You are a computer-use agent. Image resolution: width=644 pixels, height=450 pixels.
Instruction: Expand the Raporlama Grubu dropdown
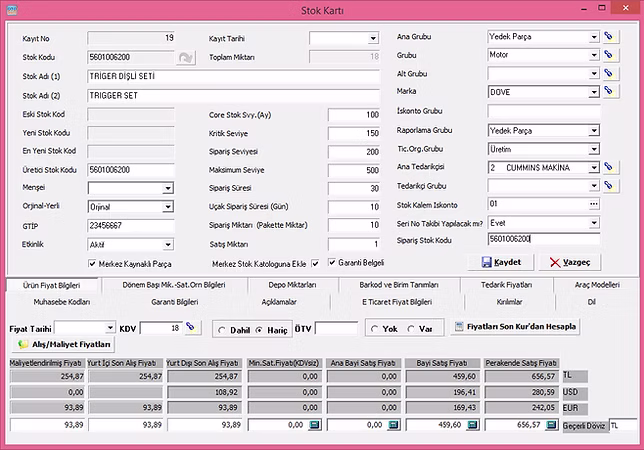click(x=593, y=130)
